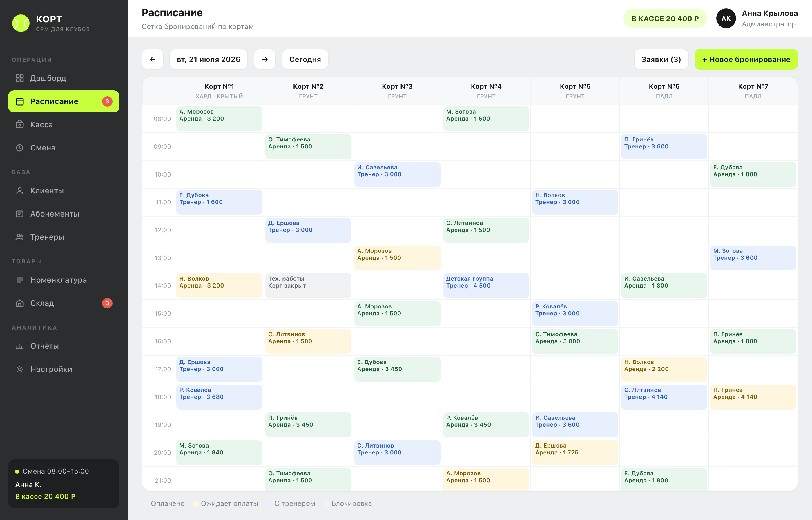Go to previous day with left arrow
812x520 pixels.
[x=153, y=59]
